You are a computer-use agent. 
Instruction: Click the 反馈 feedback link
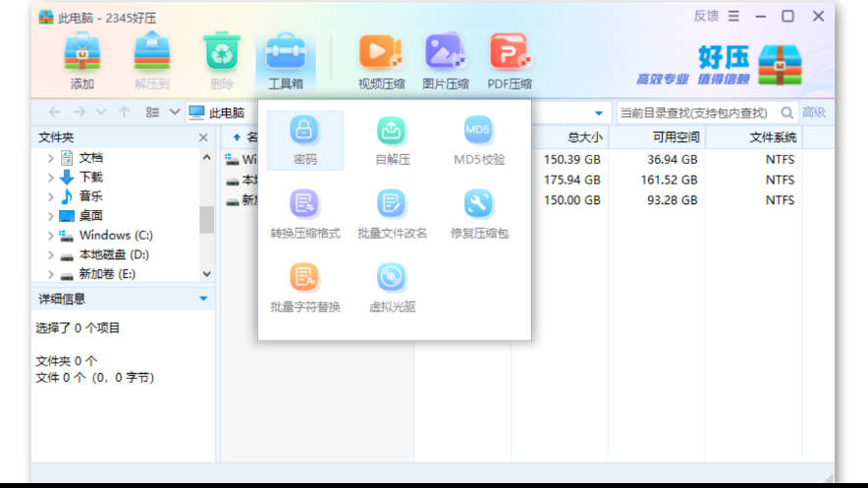(x=706, y=16)
